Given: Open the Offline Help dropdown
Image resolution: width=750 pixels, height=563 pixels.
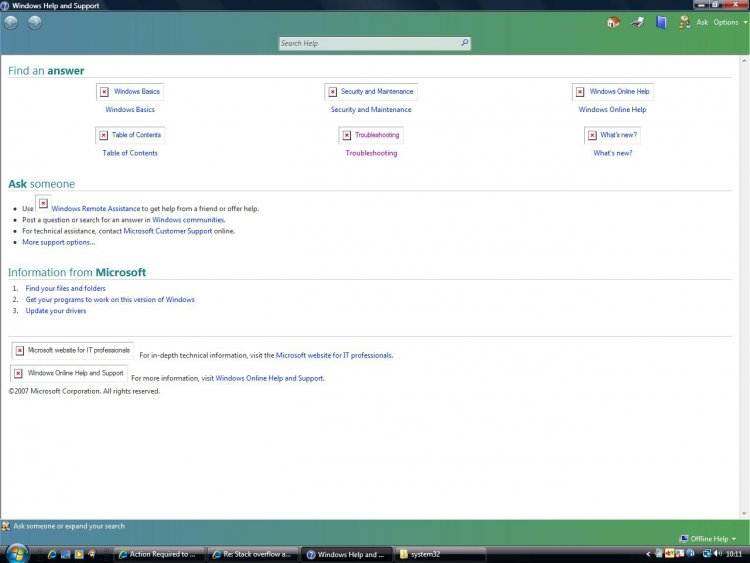Looking at the screenshot, I should (708, 539).
